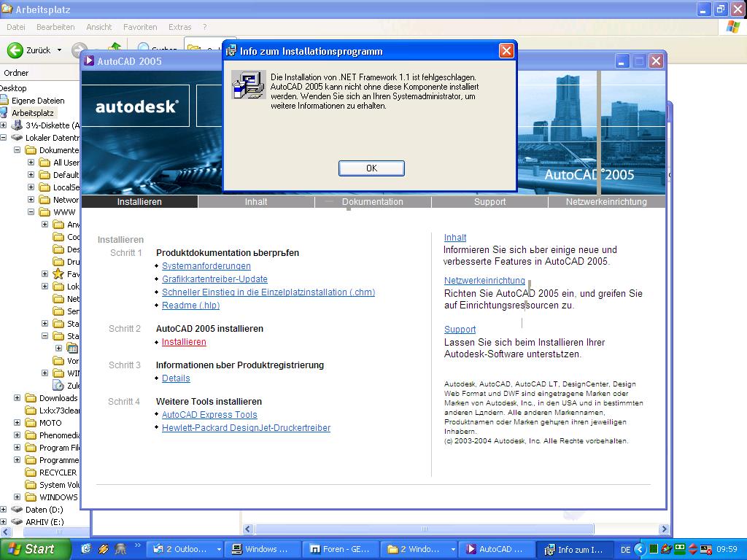Expand the 3½-Diskette drive node

click(x=4, y=125)
